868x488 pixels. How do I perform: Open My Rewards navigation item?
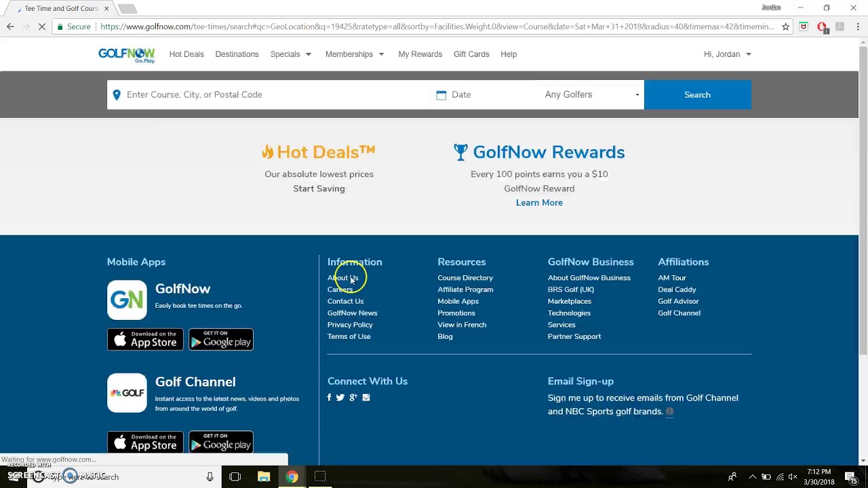click(x=420, y=54)
